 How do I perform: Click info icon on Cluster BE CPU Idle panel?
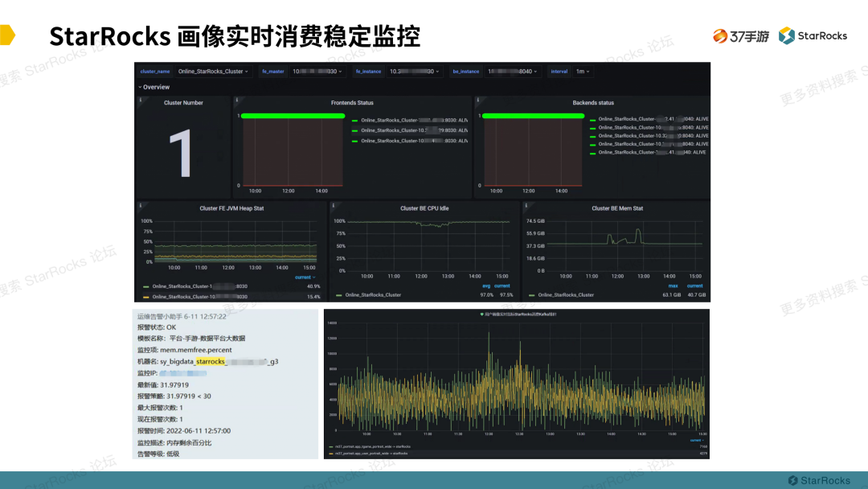pyautogui.click(x=334, y=205)
